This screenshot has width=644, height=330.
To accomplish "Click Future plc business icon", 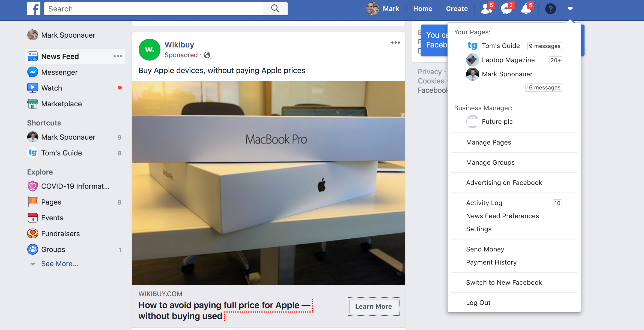I will coord(472,122).
